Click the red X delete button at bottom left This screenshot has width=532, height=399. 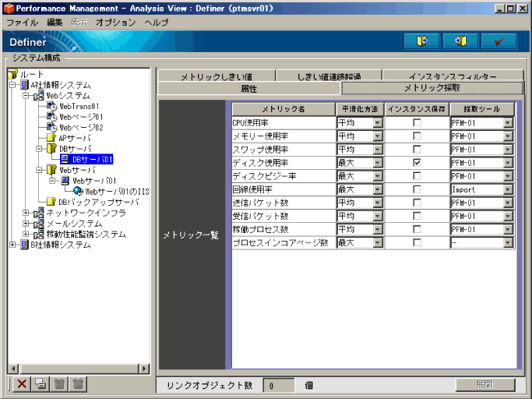pos(22,384)
